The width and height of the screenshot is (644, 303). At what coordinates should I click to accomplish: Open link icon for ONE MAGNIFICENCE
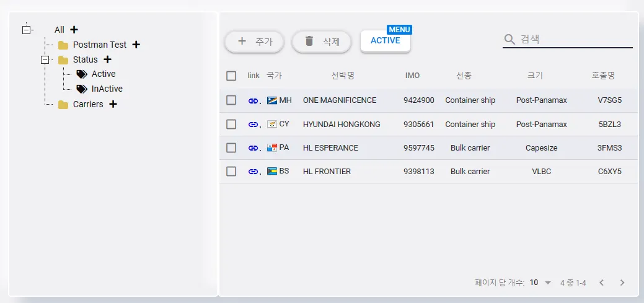coord(254,100)
